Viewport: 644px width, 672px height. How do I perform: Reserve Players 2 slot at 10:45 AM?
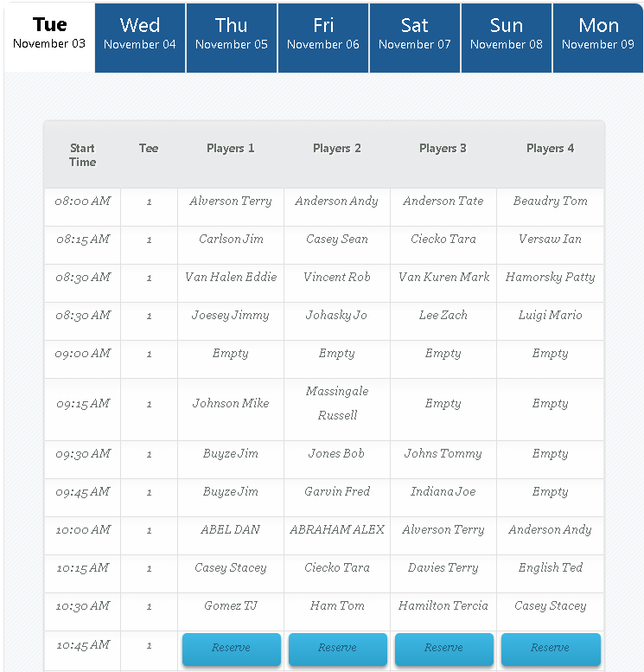coord(338,649)
